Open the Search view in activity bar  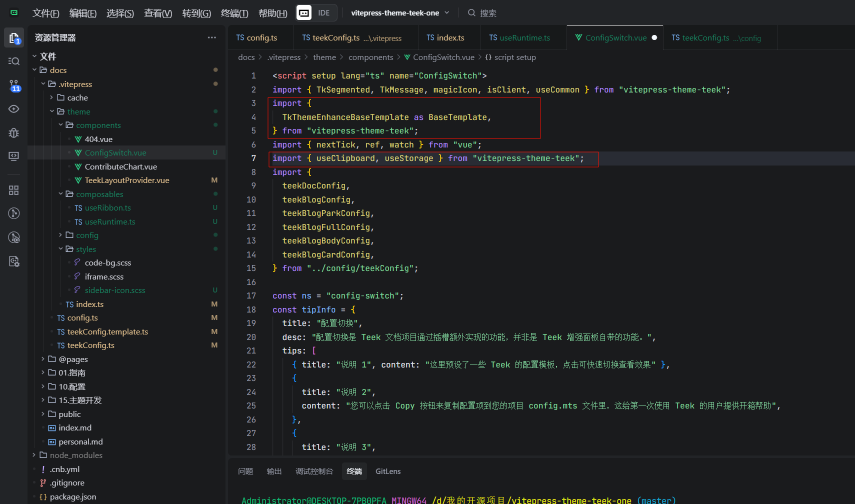point(14,61)
